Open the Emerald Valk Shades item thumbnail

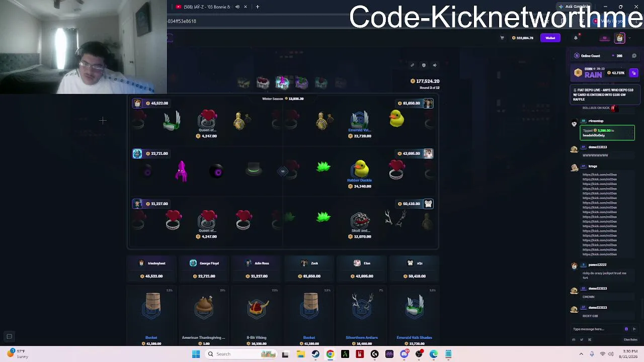[x=415, y=306]
